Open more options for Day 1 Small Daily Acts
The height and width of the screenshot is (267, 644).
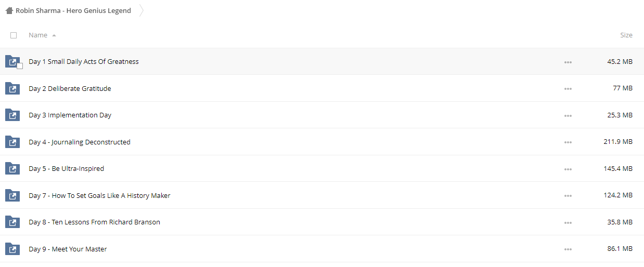click(568, 62)
